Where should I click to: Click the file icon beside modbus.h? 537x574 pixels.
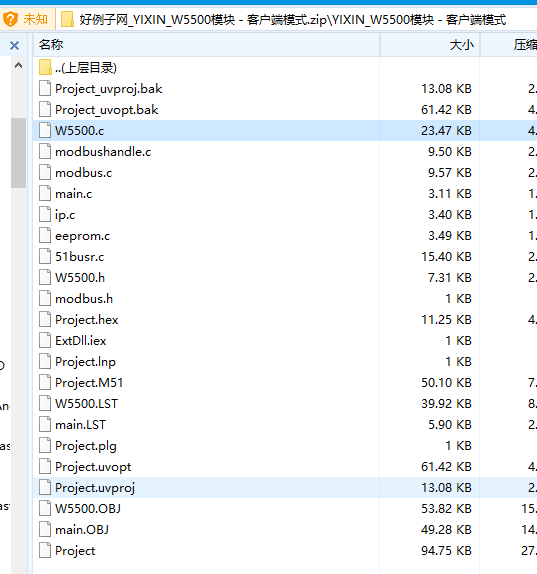(x=45, y=299)
